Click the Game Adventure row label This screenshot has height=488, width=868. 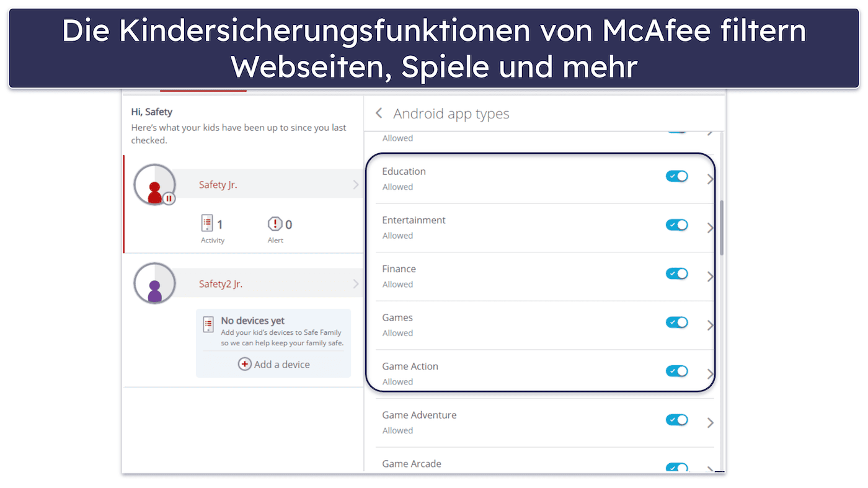(x=419, y=415)
